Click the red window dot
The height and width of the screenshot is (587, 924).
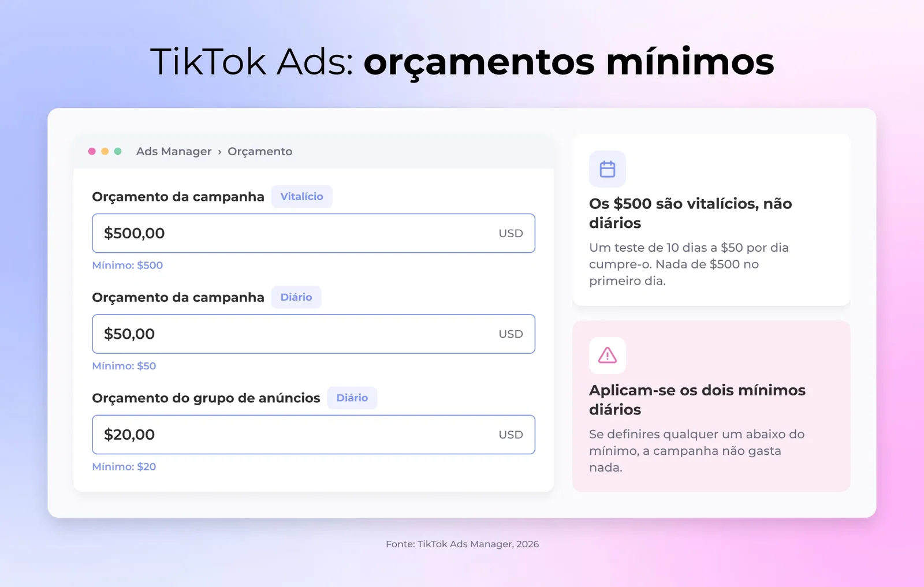click(92, 151)
